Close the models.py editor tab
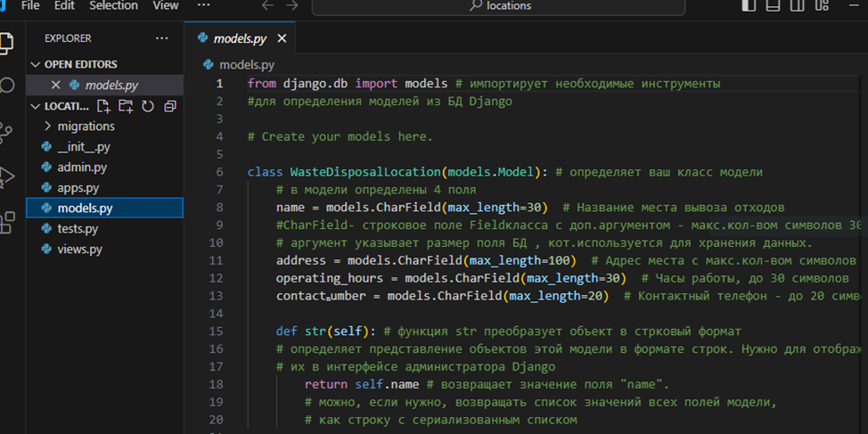Image resolution: width=868 pixels, height=434 pixels. (282, 38)
